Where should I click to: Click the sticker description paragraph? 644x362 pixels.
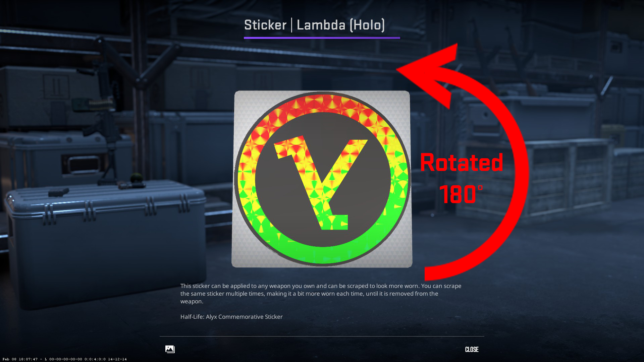pyautogui.click(x=321, y=294)
